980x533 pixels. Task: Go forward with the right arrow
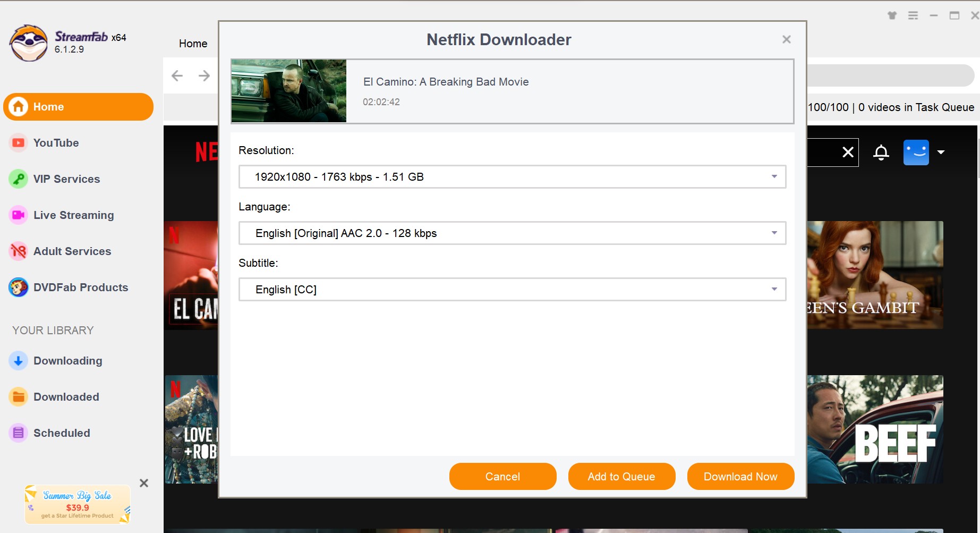coord(204,76)
